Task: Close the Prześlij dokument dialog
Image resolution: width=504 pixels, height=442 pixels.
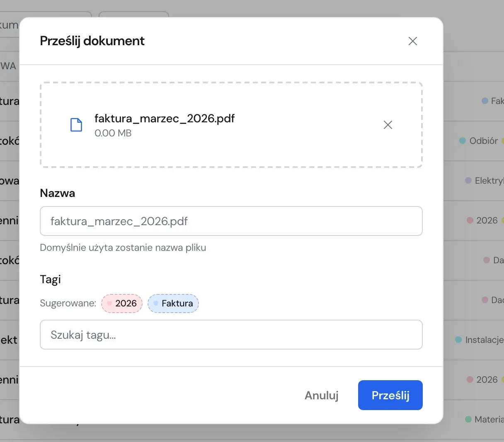Action: click(412, 41)
